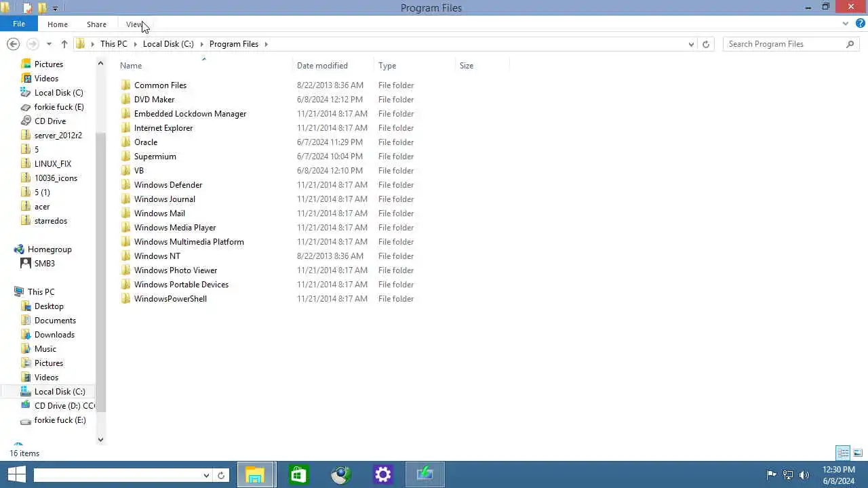Select the Windows Portable Devices folder name
868x488 pixels.
181,285
